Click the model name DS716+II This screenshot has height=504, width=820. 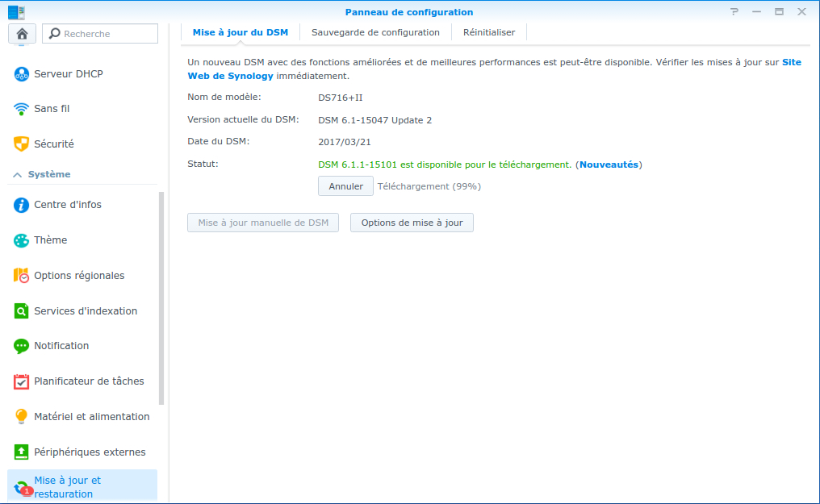pyautogui.click(x=340, y=98)
